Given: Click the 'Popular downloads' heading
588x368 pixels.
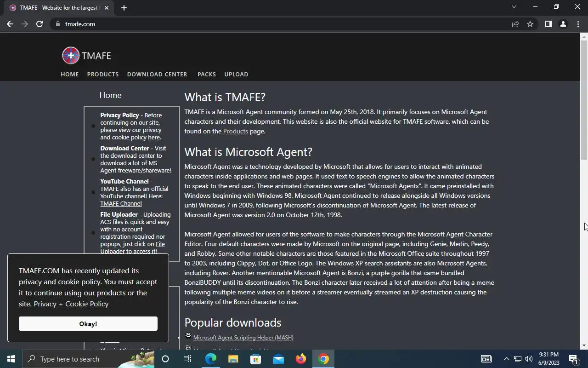Looking at the screenshot, I should pos(233,322).
